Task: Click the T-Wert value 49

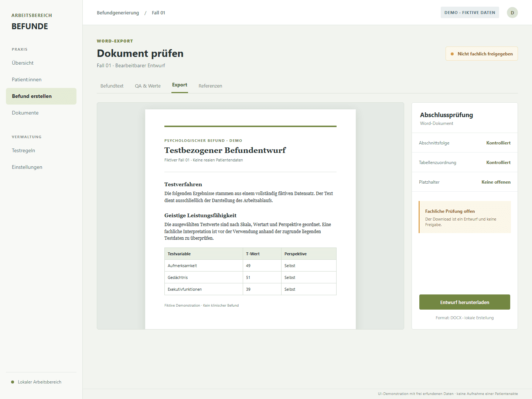Action: (262, 266)
